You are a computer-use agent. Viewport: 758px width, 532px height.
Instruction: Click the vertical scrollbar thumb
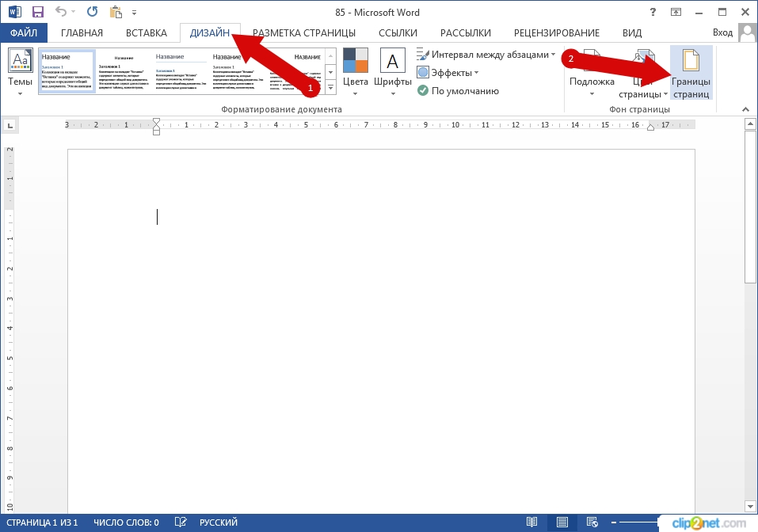tap(750, 207)
